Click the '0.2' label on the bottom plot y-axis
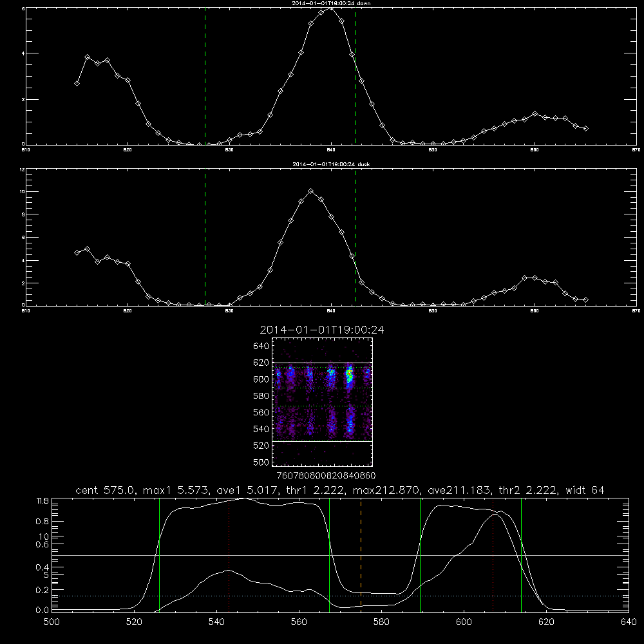Viewport: 644px width, 644px height. [x=43, y=590]
